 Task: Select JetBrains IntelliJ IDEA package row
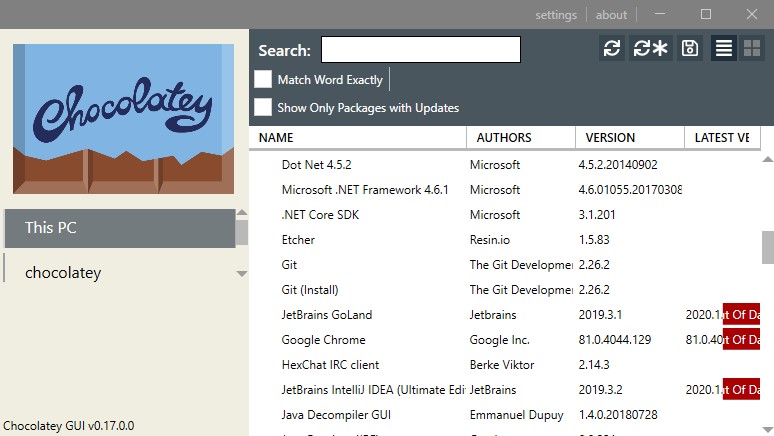tap(505, 390)
